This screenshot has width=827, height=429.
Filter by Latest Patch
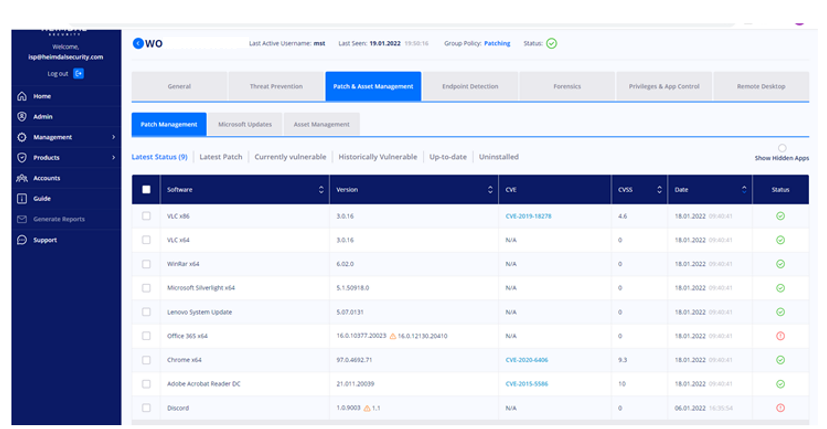(221, 157)
